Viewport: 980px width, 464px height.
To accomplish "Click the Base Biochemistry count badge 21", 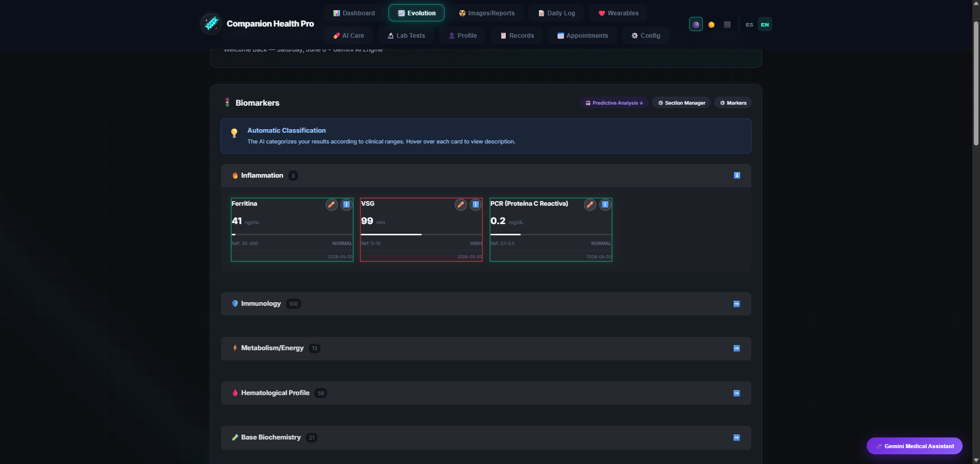I will pos(312,437).
